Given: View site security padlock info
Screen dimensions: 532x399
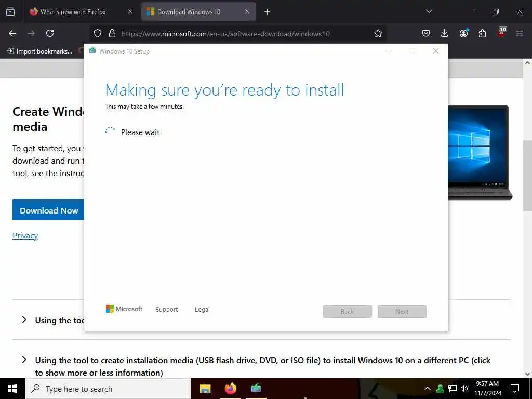Looking at the screenshot, I should (x=112, y=33).
